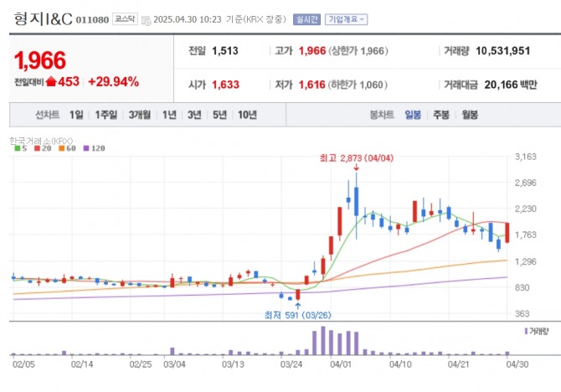The image size is (561, 392).
Task: Click the red 20-day moving average legend
Action: point(43,148)
